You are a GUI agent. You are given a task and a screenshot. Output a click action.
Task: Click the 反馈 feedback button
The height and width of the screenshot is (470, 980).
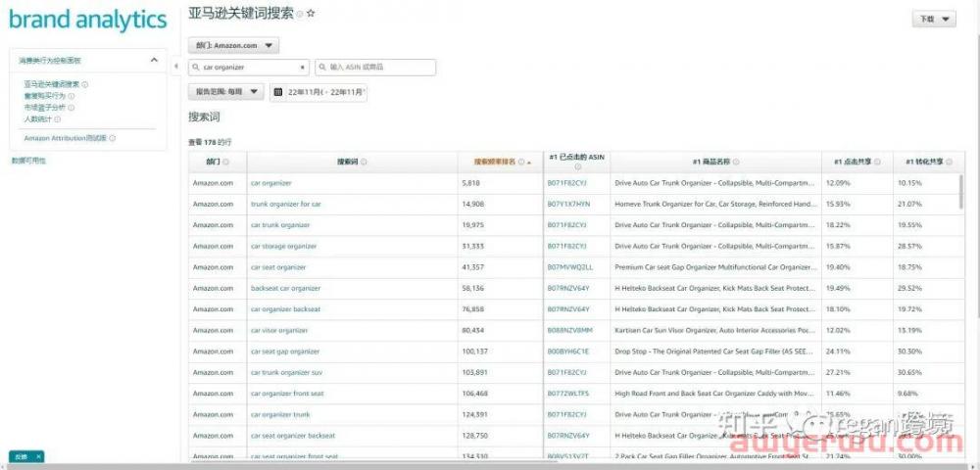click(22, 457)
